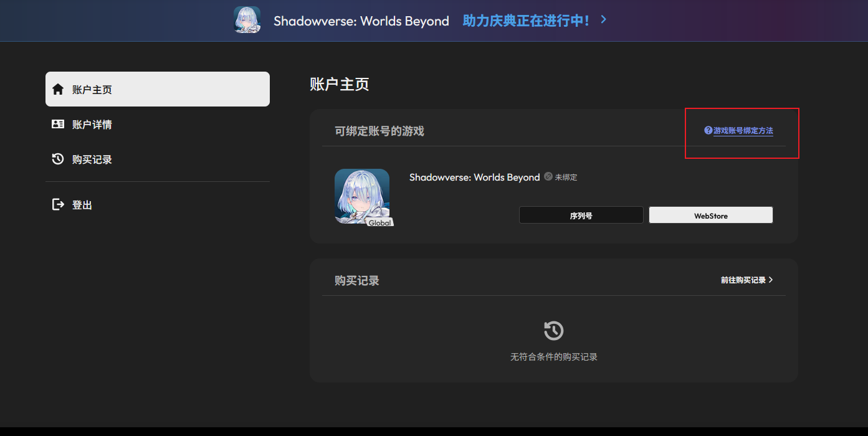This screenshot has height=436, width=868.
Task: Click the game name Shadowverse: Worlds Beyond
Action: pyautogui.click(x=474, y=178)
